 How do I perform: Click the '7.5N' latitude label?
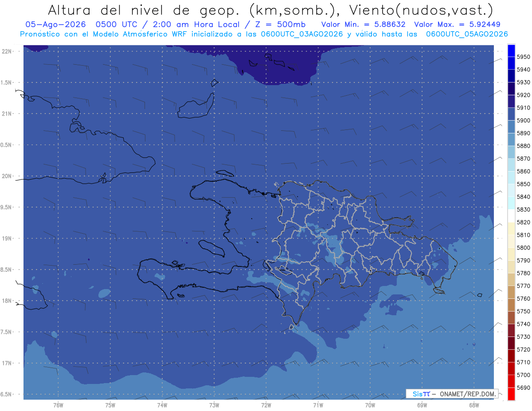(x=7, y=332)
